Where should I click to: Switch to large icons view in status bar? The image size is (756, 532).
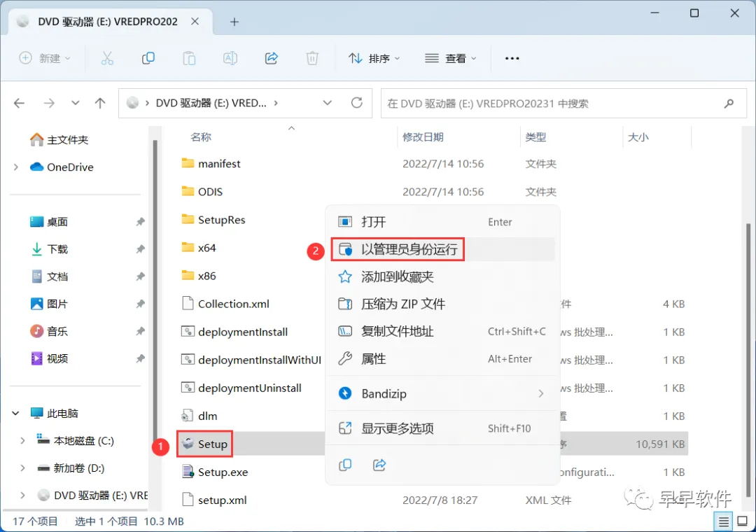[x=743, y=521]
